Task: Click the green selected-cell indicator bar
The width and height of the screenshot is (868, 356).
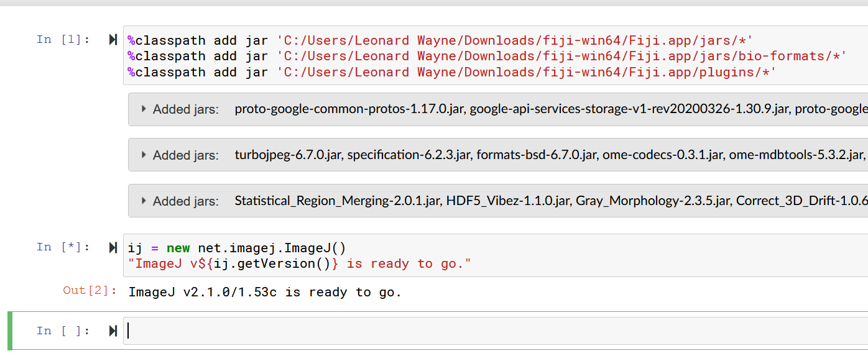Action: [x=10, y=331]
